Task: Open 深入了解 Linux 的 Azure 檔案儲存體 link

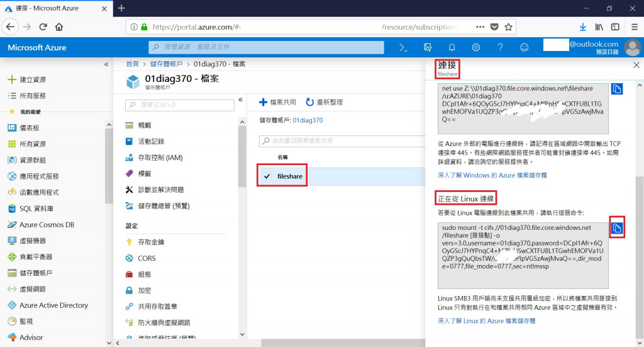Action: pyautogui.click(x=486, y=321)
